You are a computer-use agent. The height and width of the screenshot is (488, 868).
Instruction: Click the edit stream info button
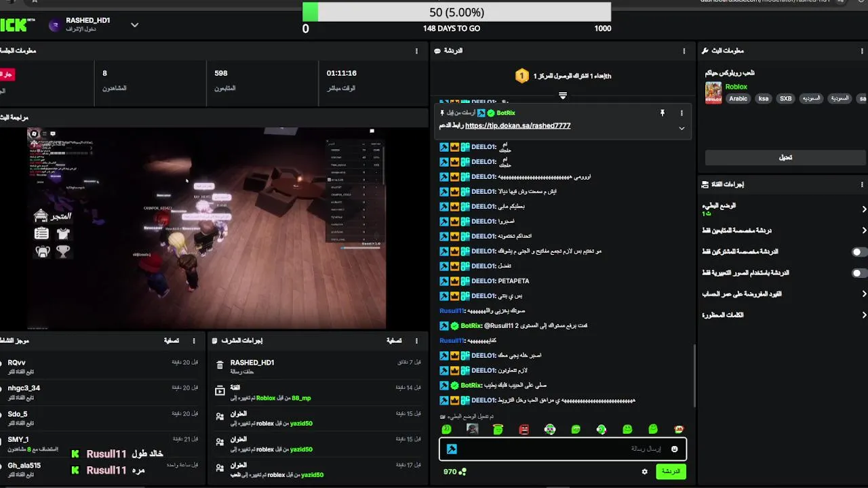(x=785, y=157)
